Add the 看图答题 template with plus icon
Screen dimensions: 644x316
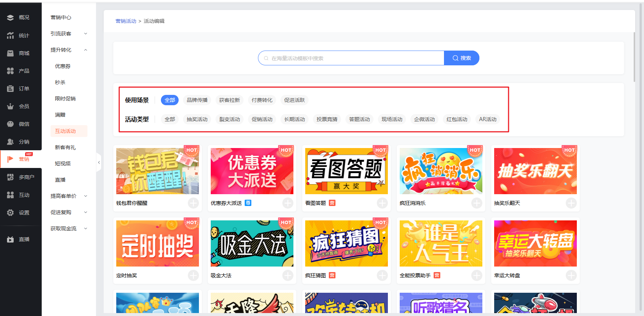382,203
